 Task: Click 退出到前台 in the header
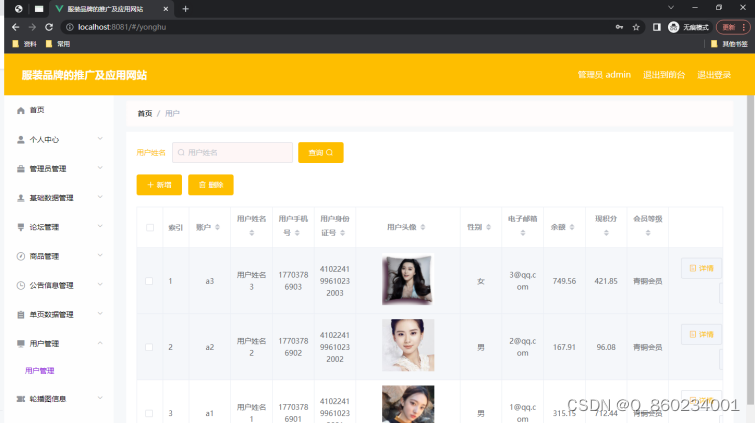tap(664, 75)
